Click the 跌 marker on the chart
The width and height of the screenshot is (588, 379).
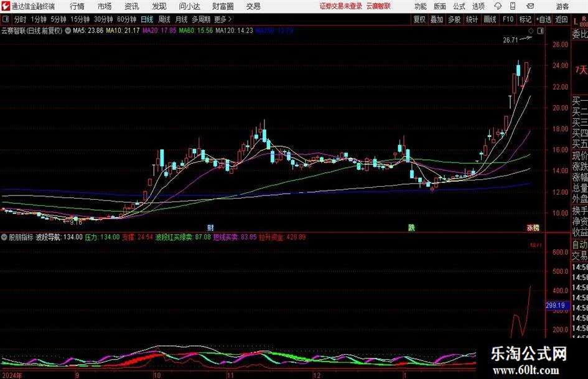[411, 227]
